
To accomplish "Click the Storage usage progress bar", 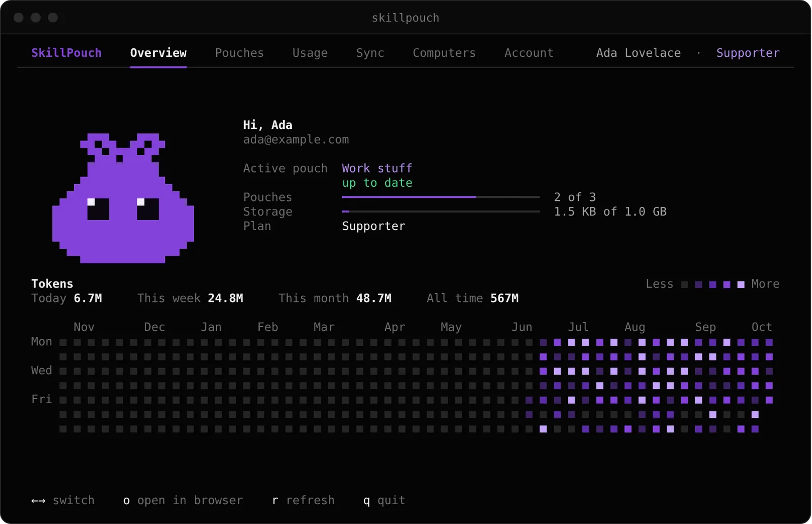I will [441, 212].
